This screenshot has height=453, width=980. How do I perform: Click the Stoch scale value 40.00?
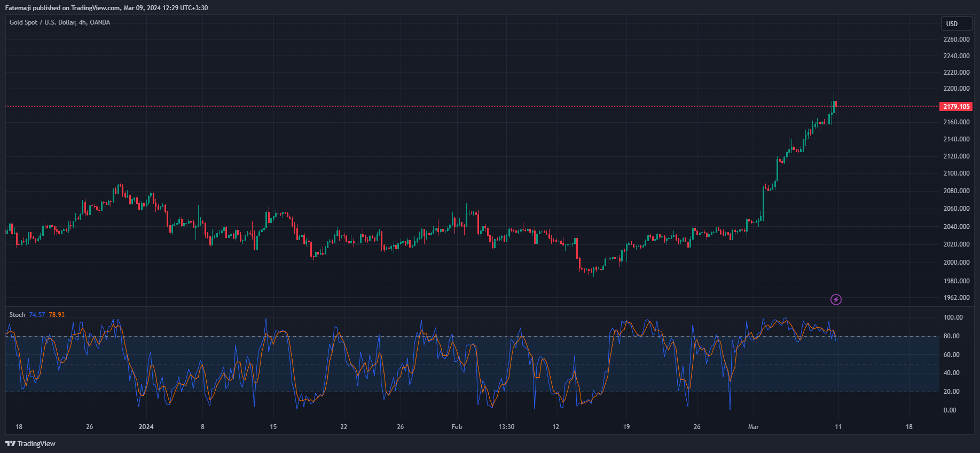952,373
